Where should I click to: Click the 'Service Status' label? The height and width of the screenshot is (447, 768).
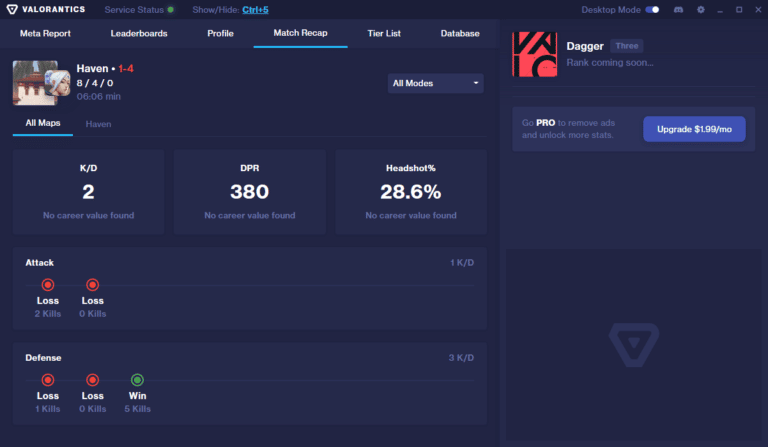click(x=134, y=10)
